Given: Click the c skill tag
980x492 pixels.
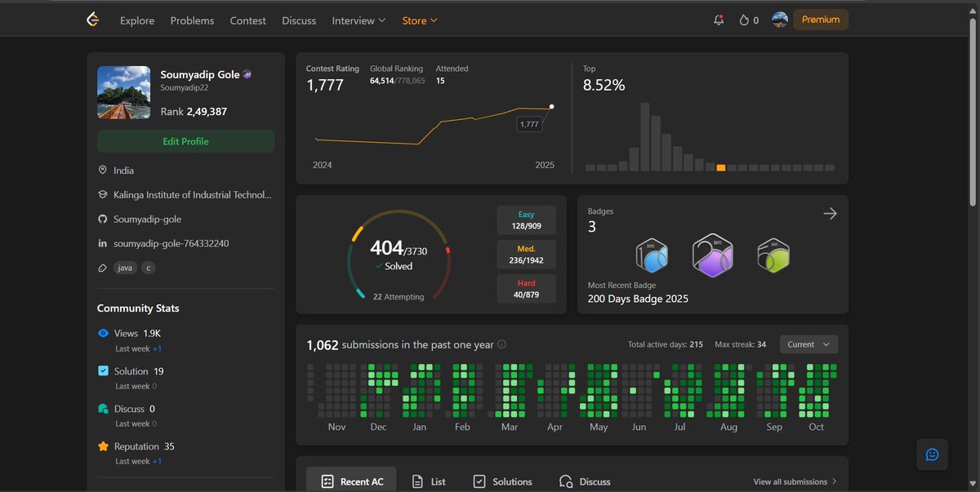Looking at the screenshot, I should pos(149,268).
